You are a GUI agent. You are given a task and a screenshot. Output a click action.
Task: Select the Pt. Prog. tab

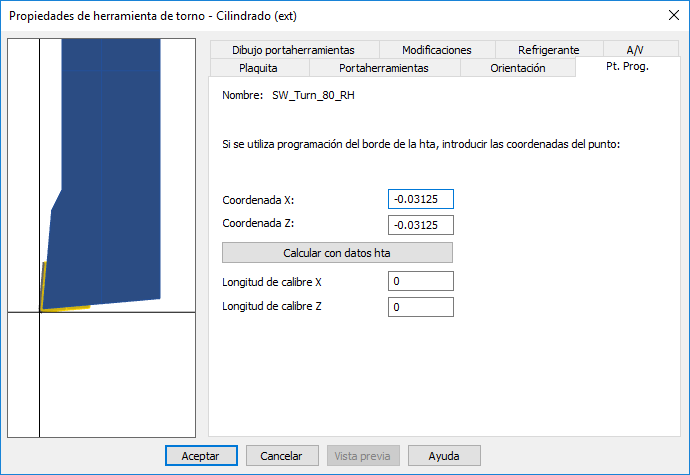627,66
